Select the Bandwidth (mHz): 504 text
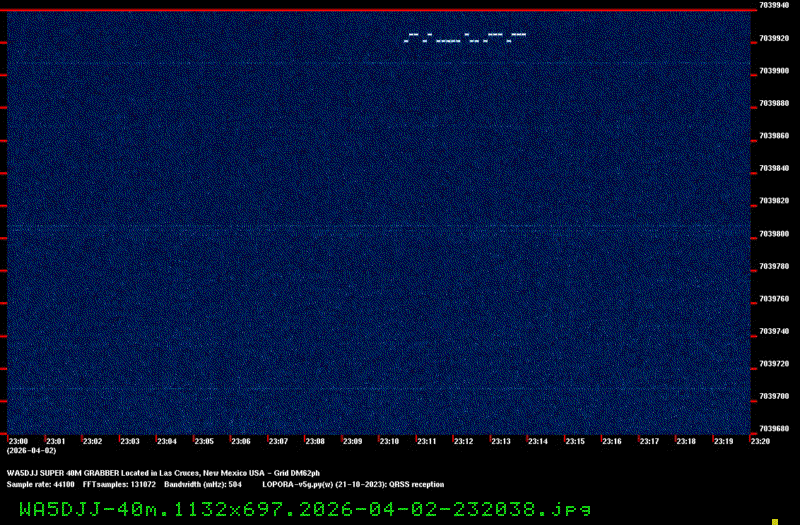The height and width of the screenshot is (525, 800). [203, 484]
